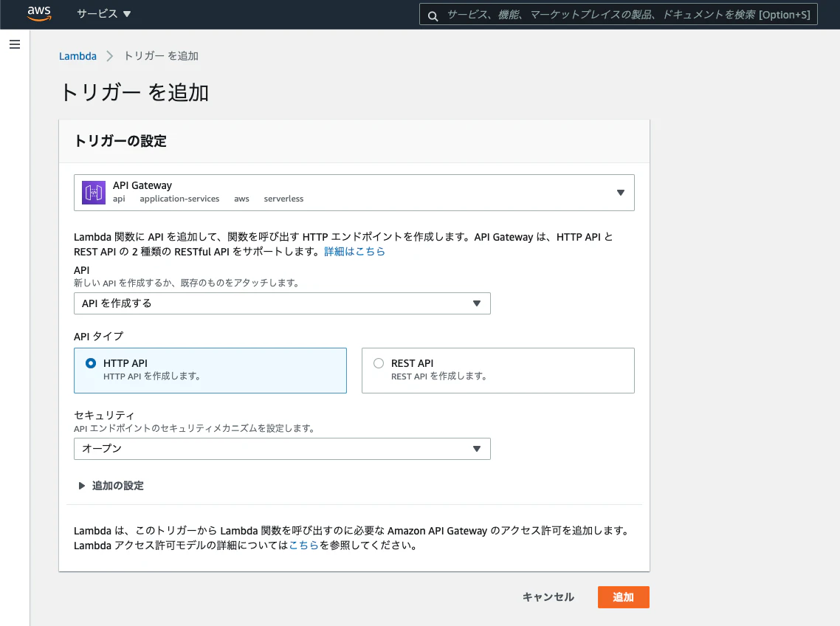Click the トリガー を追加 breadcrumb text
The width and height of the screenshot is (840, 626).
(x=161, y=56)
